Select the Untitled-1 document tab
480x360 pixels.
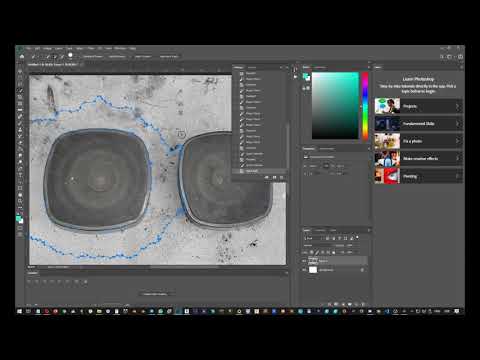tap(53, 64)
